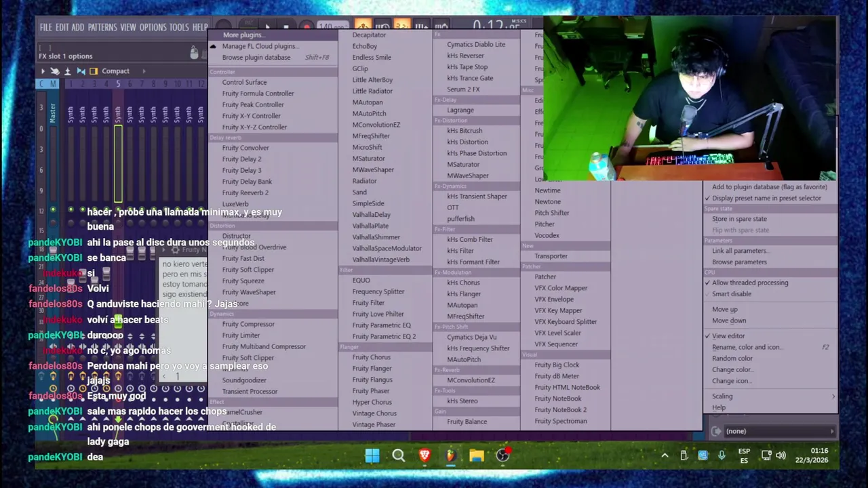The image size is (868, 488).
Task: Click Add to plugin database option
Action: pos(771,187)
